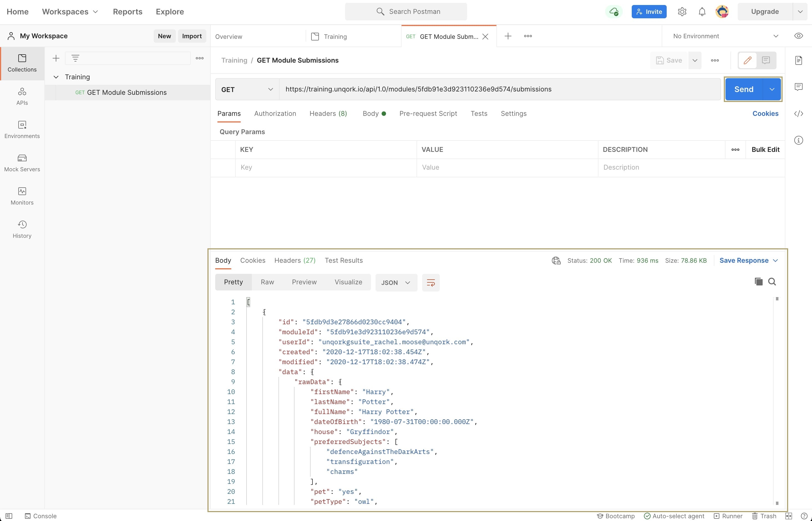Screen dimensions: 812x521
Task: Click the Search Postman field
Action: (406, 12)
